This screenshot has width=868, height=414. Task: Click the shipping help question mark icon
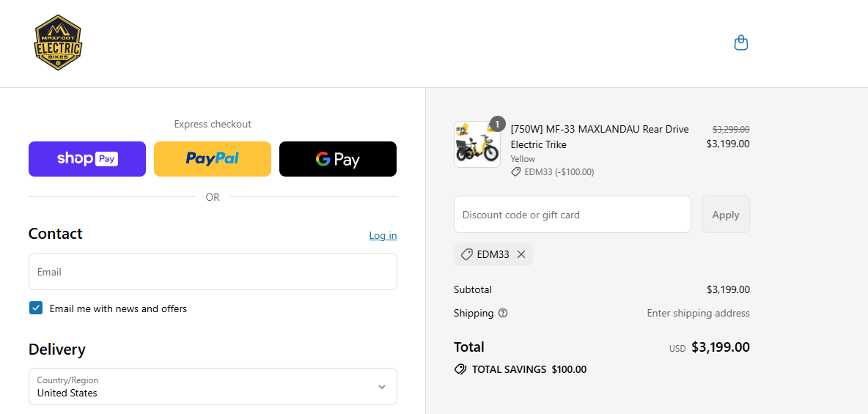503,314
